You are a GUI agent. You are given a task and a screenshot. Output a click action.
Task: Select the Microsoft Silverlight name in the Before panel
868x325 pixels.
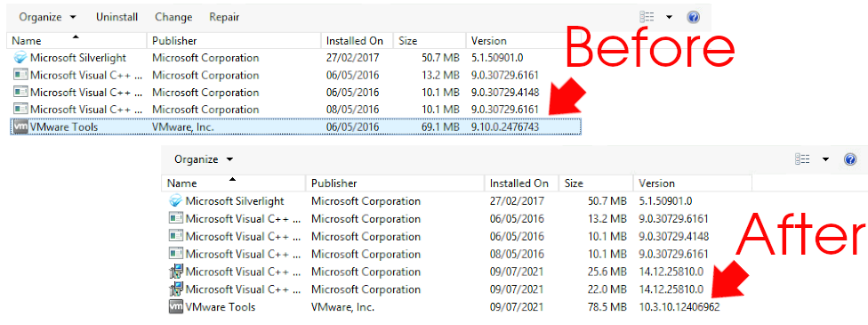pyautogui.click(x=78, y=57)
